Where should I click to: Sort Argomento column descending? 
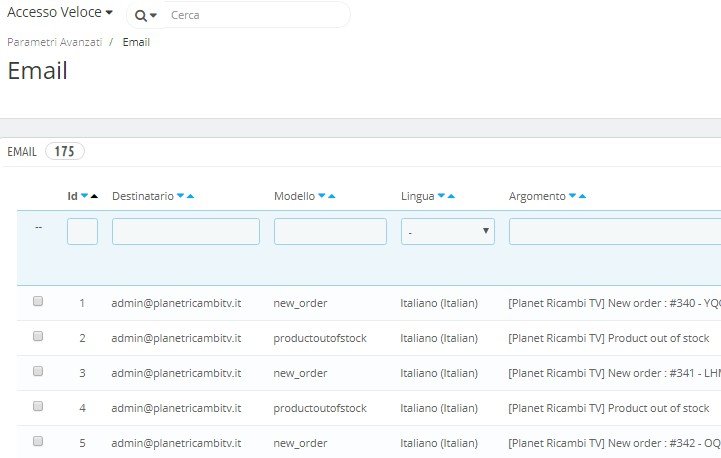572,196
